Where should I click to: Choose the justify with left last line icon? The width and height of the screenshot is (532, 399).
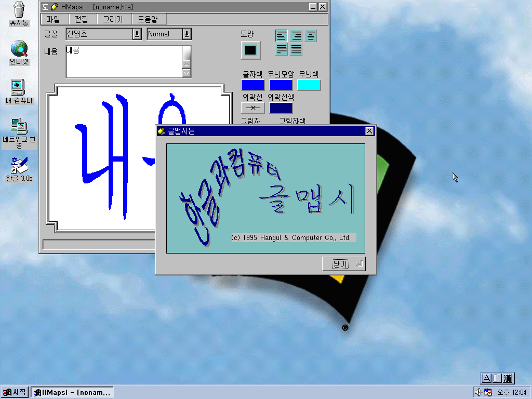pyautogui.click(x=281, y=49)
